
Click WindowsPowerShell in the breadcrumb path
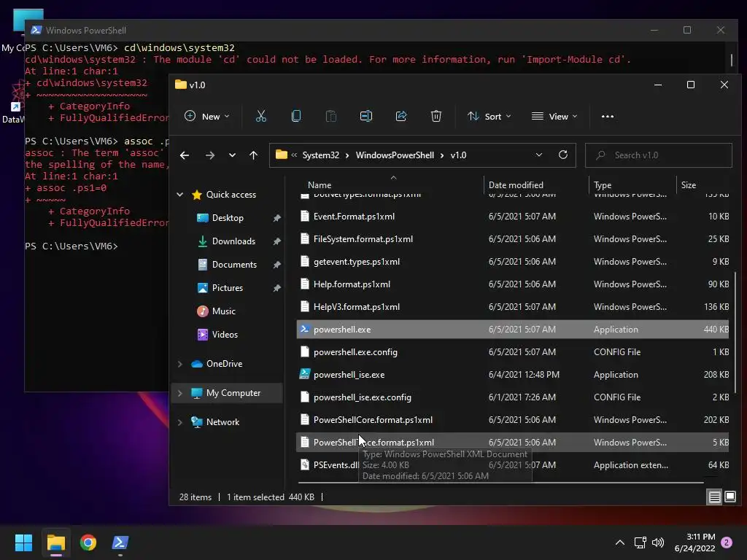point(395,155)
